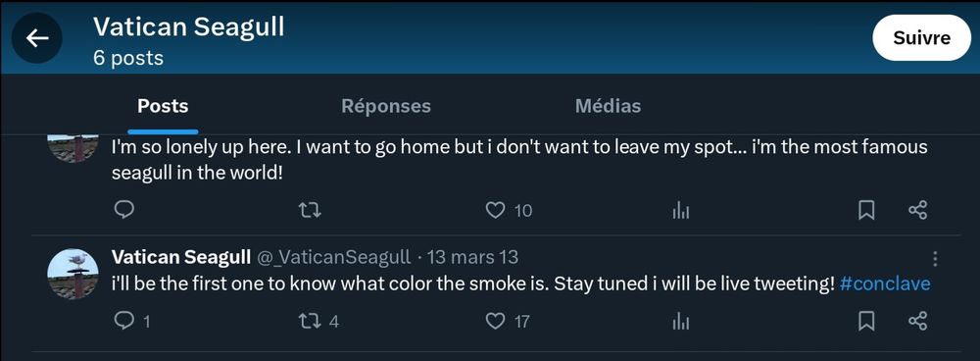Select the Posts tab

pos(163,106)
